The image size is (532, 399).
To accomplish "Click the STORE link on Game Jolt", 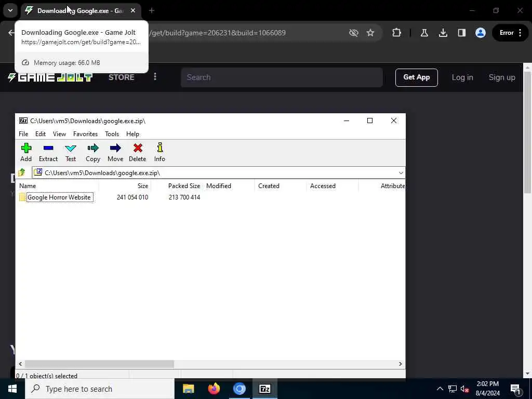I will [x=122, y=77].
